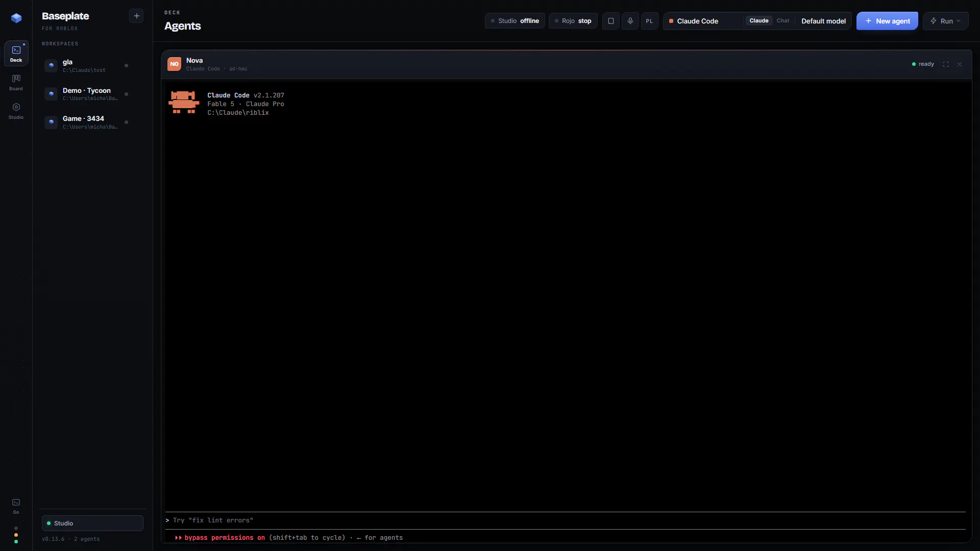This screenshot has width=980, height=551.
Task: Click the Agents page heading
Action: coord(182,26)
